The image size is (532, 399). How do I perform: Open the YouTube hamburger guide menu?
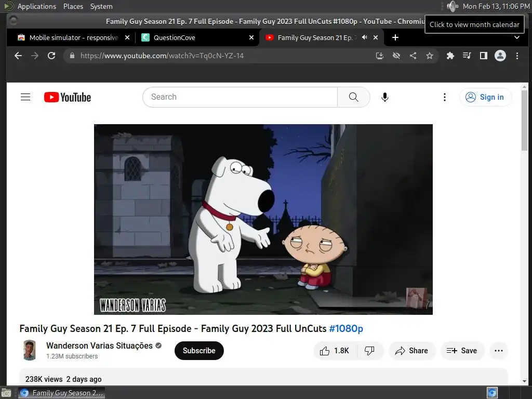tap(25, 97)
